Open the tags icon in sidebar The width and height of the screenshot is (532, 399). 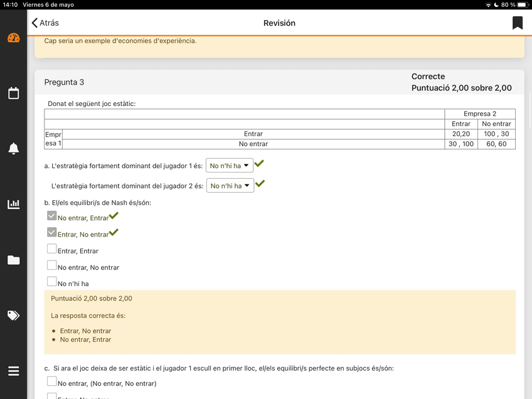point(13,315)
